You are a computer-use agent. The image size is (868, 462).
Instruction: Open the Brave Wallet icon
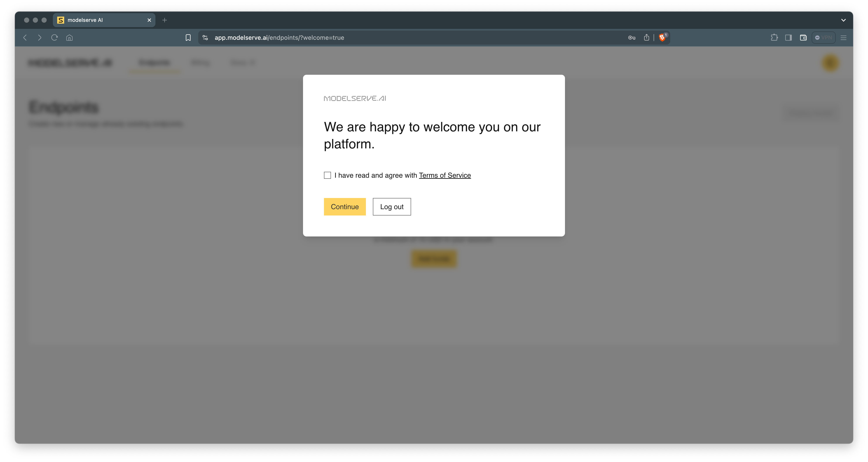(x=803, y=37)
